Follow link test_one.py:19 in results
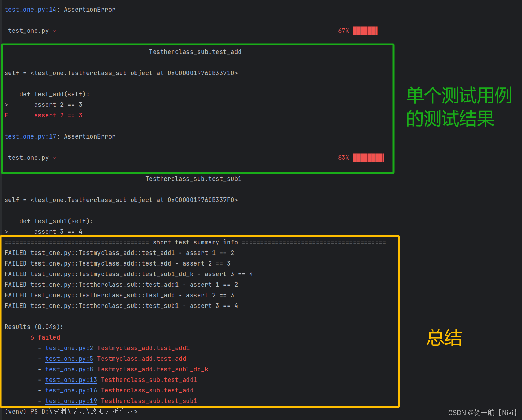Image resolution: width=522 pixels, height=420 pixels. pyautogui.click(x=71, y=401)
